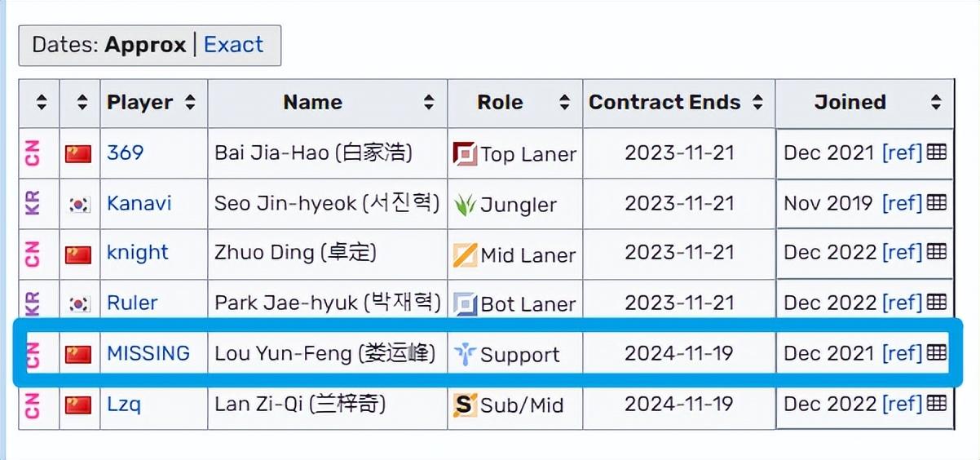Open the Ruler player link
The width and height of the screenshot is (980, 460).
point(132,303)
